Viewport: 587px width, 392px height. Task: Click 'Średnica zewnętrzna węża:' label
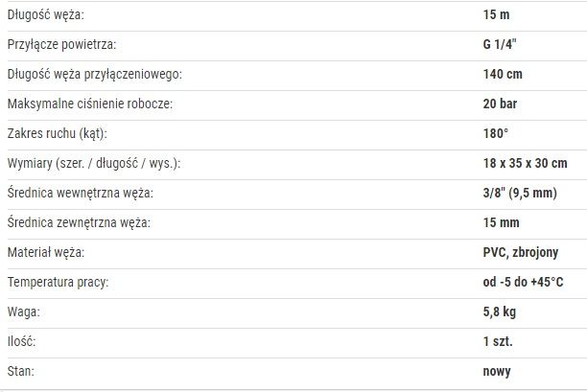pos(79,222)
